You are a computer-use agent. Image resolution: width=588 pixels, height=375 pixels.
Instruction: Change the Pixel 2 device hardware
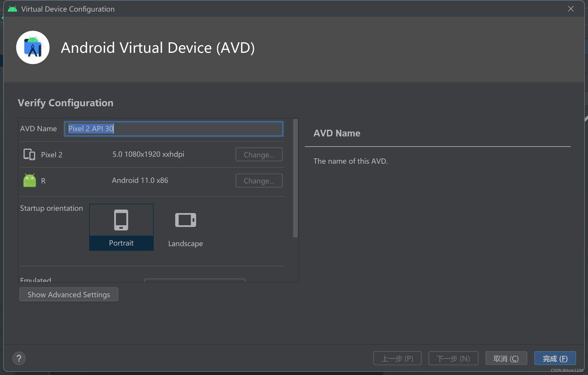tap(259, 154)
